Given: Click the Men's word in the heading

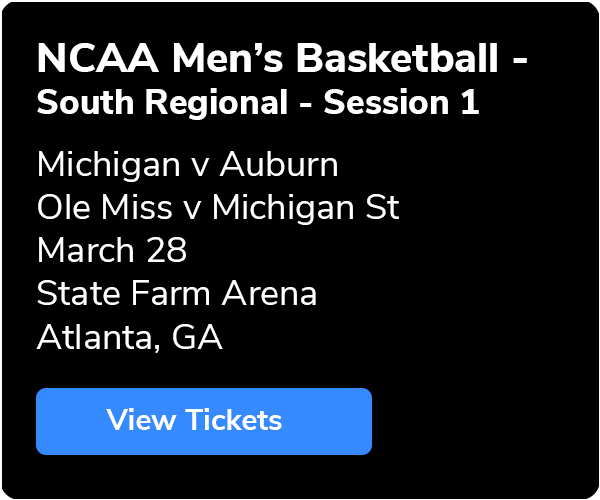Looking at the screenshot, I should pos(228,59).
